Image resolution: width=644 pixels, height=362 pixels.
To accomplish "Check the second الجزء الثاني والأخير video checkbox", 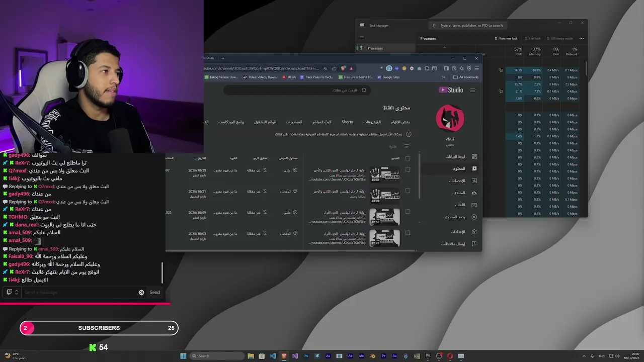I will click(x=408, y=191).
